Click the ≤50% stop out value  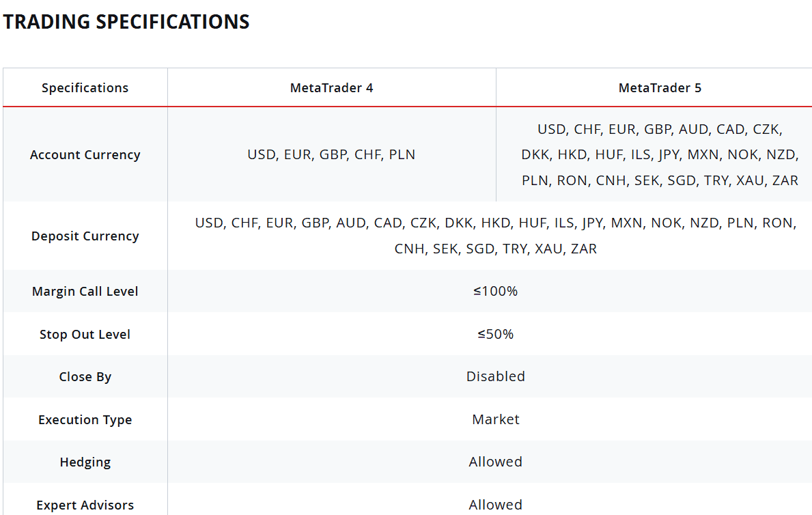tap(495, 334)
